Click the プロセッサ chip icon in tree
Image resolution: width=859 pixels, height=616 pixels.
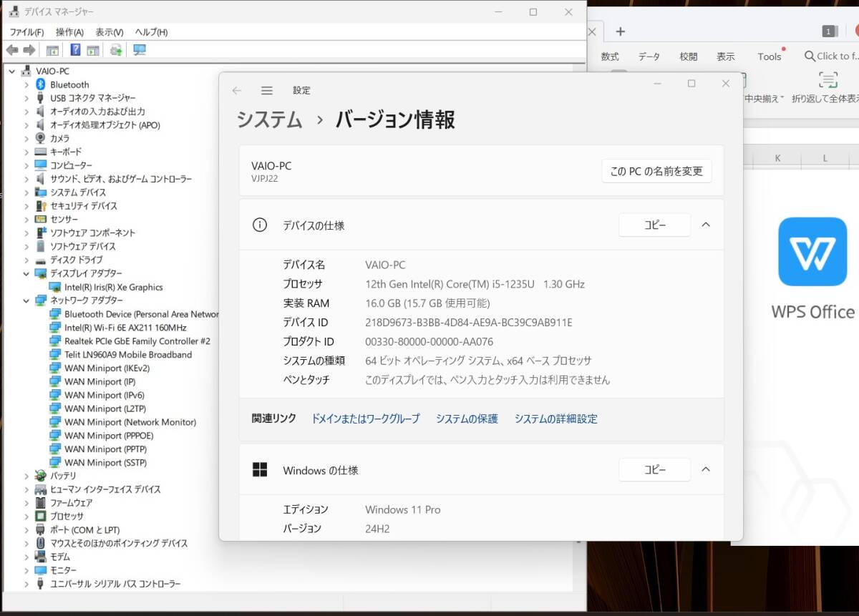coord(41,516)
